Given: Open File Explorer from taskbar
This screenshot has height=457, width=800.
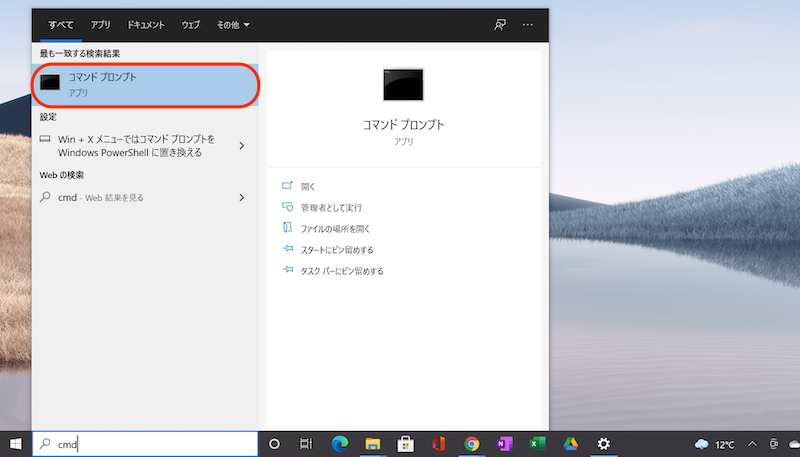Looking at the screenshot, I should pos(373,444).
